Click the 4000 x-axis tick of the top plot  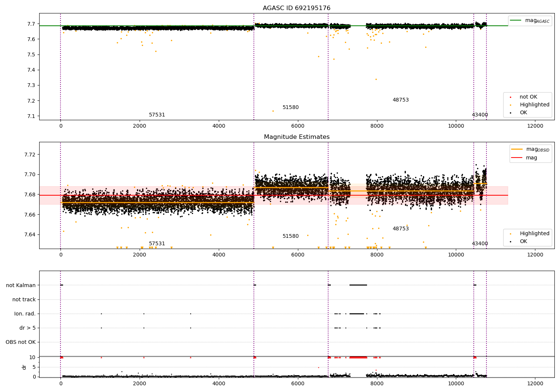pyautogui.click(x=219, y=126)
